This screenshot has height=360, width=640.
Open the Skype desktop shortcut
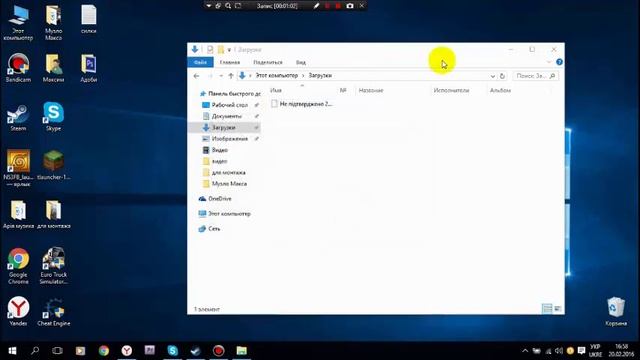(53, 117)
